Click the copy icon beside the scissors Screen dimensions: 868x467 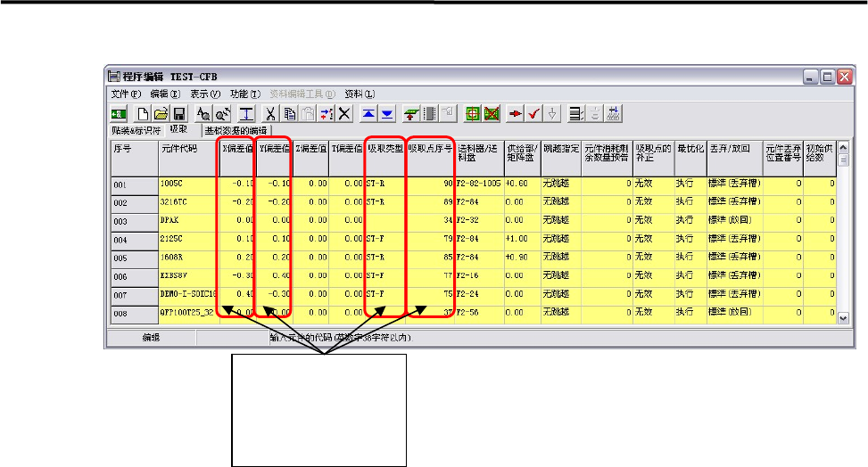[x=289, y=114]
